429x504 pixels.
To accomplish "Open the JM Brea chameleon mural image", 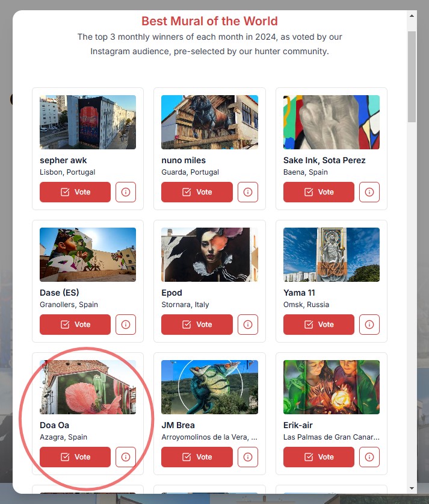I will pos(209,387).
